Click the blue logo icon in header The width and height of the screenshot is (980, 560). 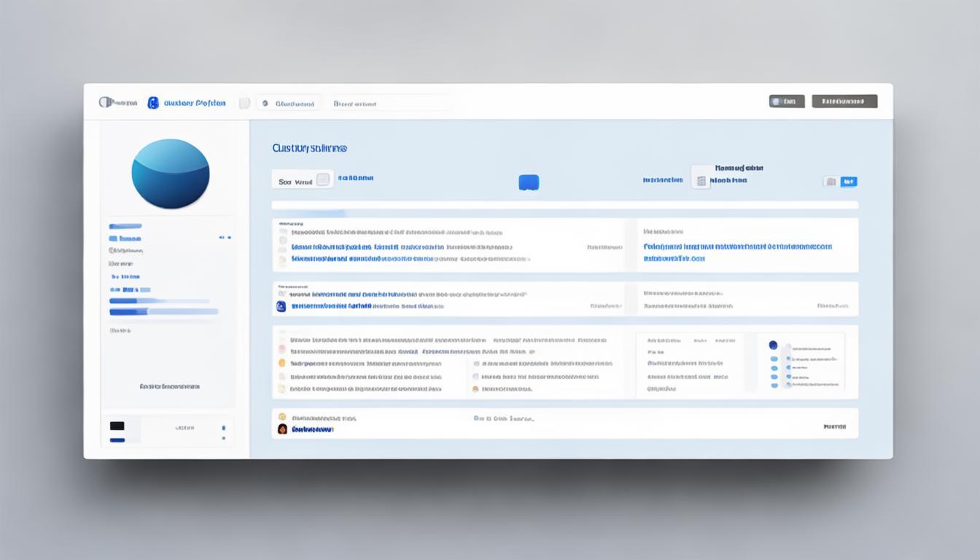pos(153,103)
